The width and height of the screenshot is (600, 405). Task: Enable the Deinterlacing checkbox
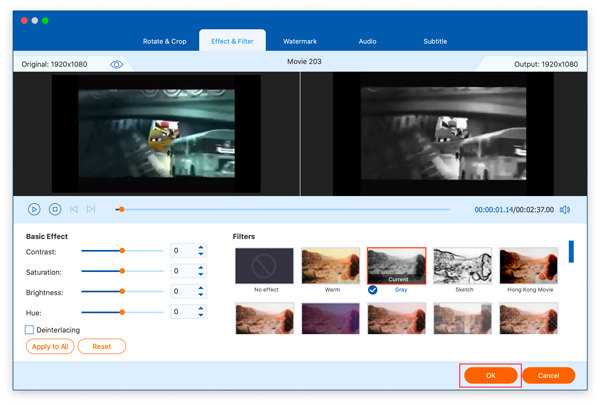pos(30,329)
